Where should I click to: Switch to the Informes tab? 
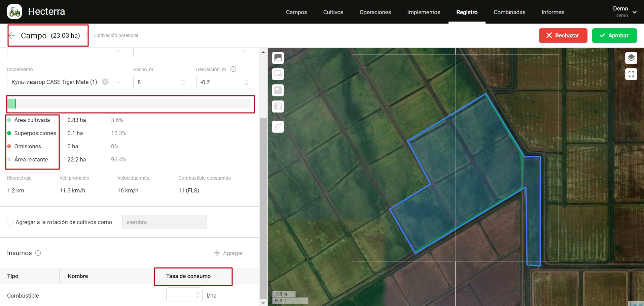click(552, 12)
